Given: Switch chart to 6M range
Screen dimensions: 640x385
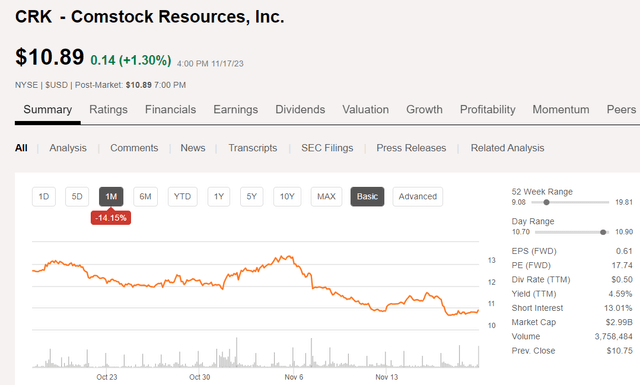Looking at the screenshot, I should point(145,196).
